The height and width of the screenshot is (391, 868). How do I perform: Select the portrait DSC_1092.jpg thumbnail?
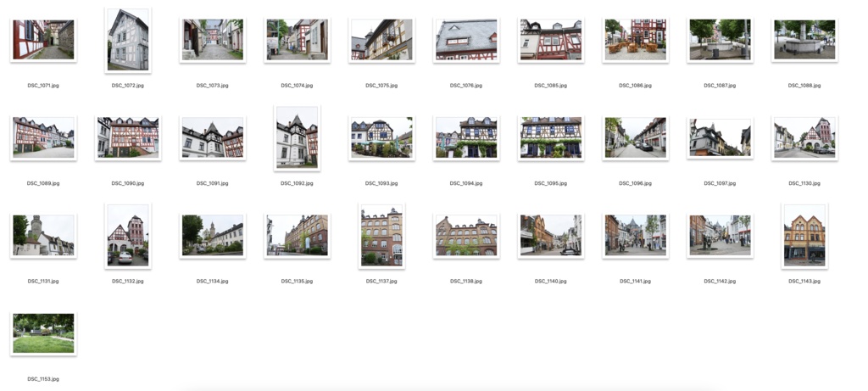tap(298, 138)
